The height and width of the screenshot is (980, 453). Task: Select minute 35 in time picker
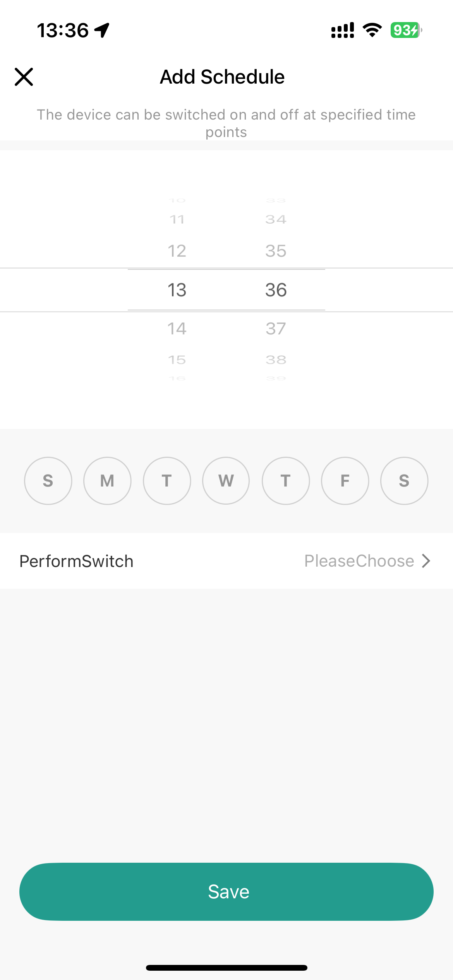click(276, 251)
